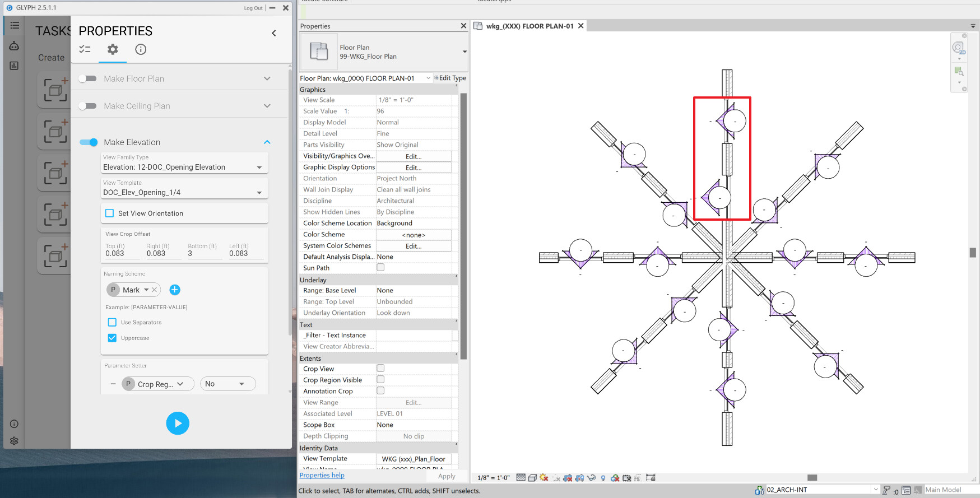Click the Visual Style icon in view control bar

[532, 478]
